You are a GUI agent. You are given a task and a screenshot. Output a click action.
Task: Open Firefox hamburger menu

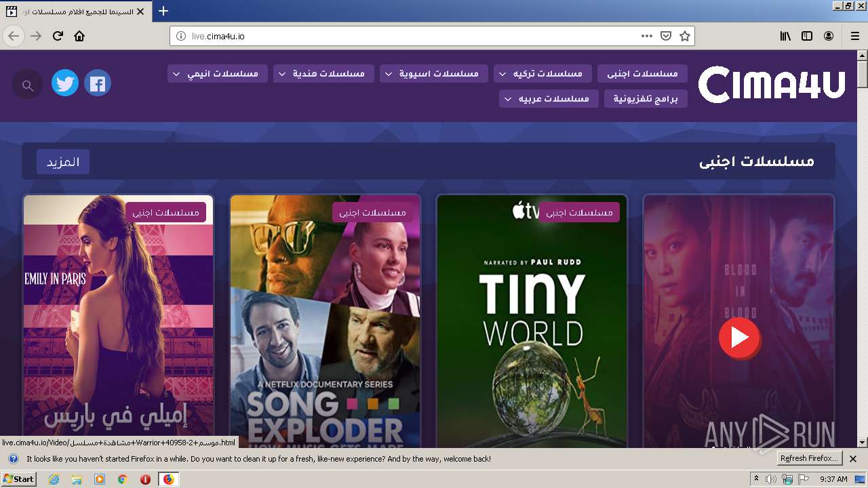854,36
